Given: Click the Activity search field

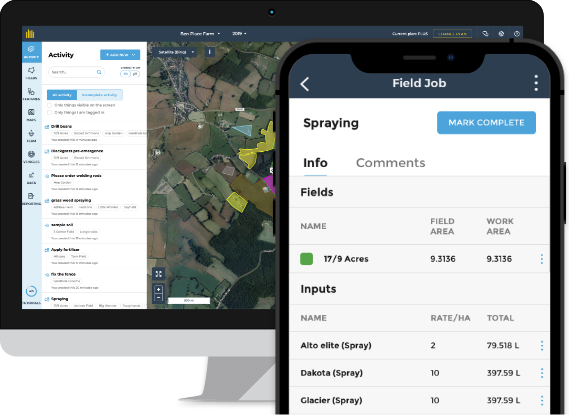Looking at the screenshot, I should coord(76,72).
